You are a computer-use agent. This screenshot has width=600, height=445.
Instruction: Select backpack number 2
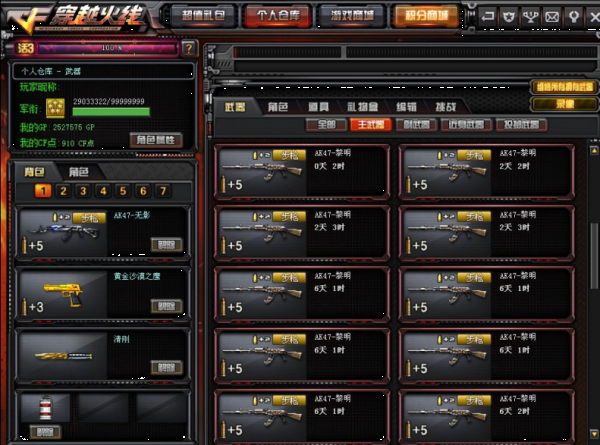tap(63, 191)
